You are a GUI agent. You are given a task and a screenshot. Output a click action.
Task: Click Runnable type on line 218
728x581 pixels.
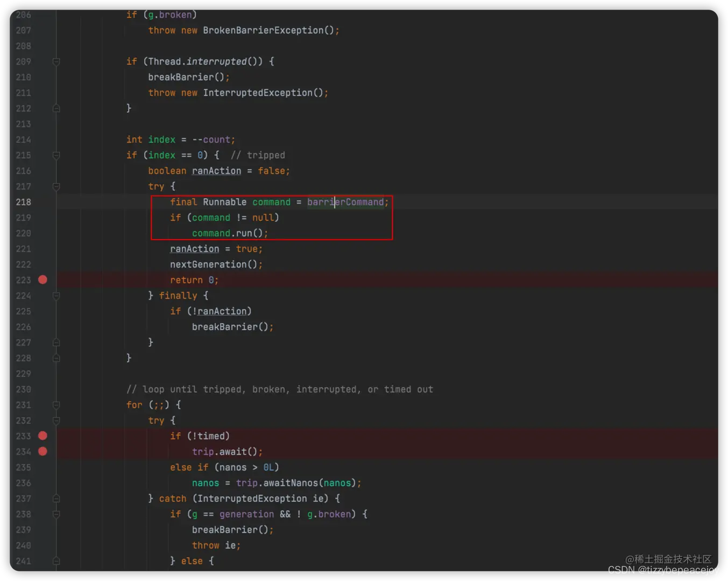(224, 202)
